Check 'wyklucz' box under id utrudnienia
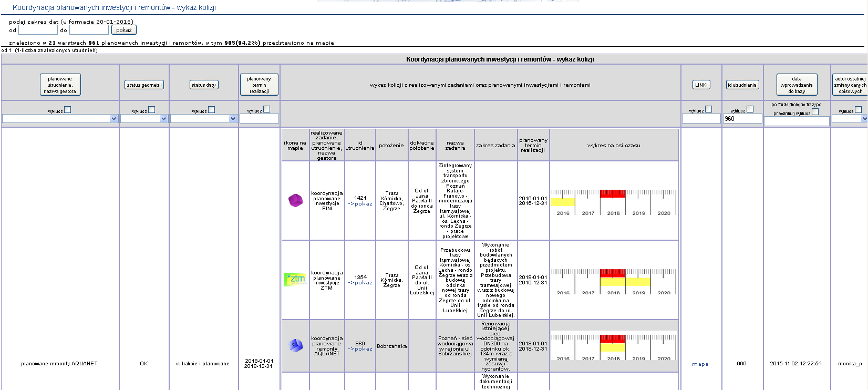This screenshot has width=868, height=390. 750,109
